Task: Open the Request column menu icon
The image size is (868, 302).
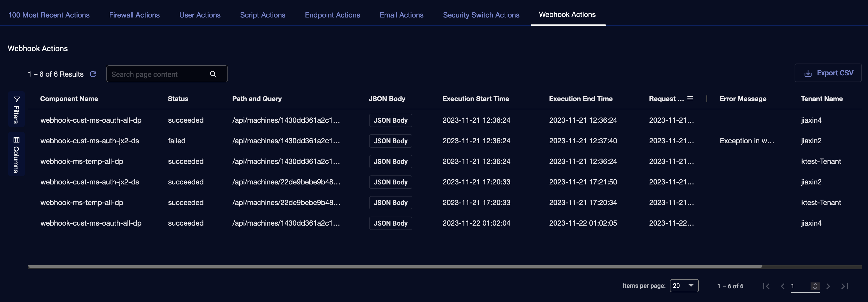Action: (x=690, y=98)
